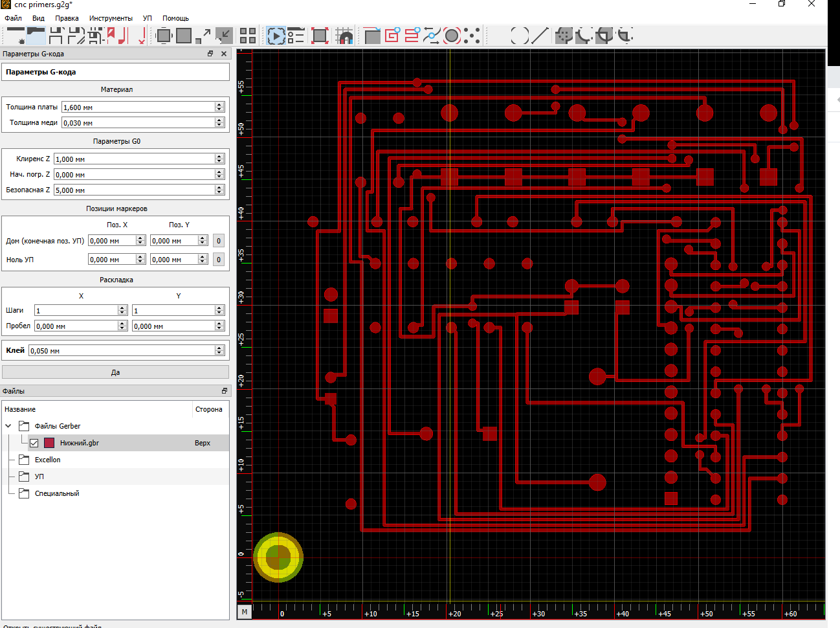Image resolution: width=840 pixels, height=628 pixels.
Task: Open the Помощь menu
Action: (x=175, y=18)
